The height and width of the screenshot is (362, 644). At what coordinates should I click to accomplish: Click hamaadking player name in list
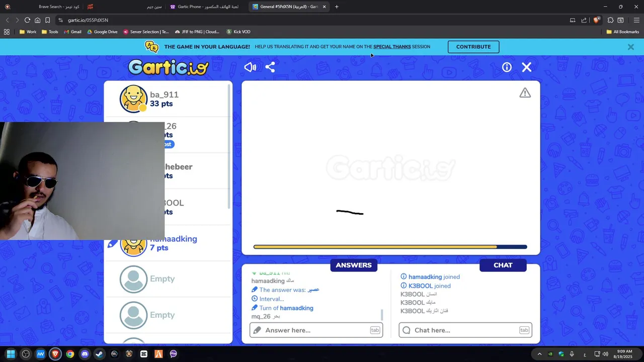click(x=174, y=239)
